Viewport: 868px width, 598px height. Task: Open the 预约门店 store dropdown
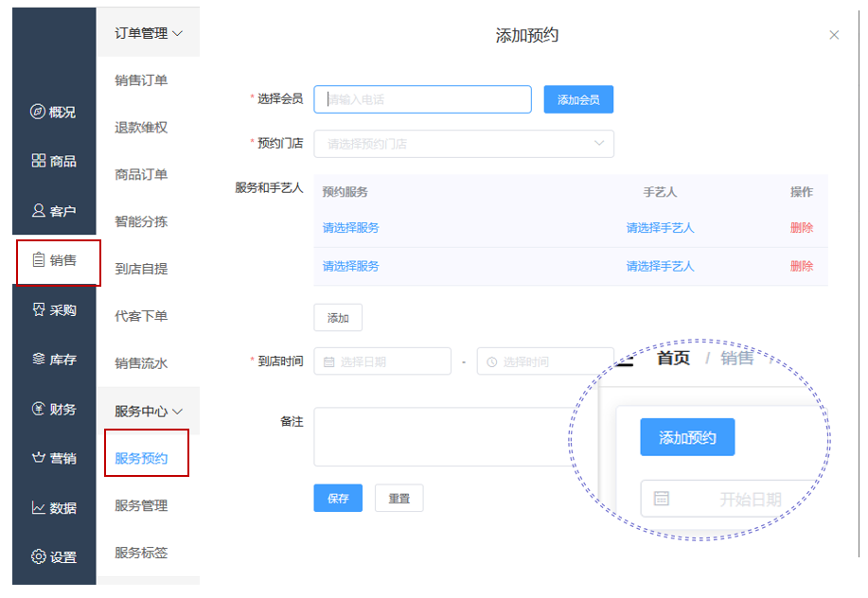pos(463,144)
